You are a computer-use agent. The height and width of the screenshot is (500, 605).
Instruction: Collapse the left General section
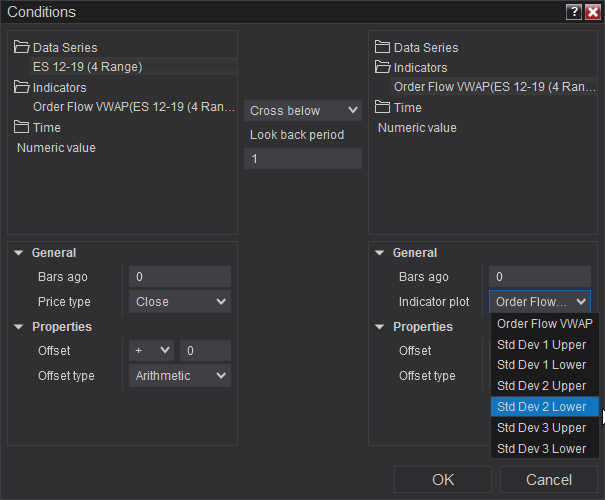point(19,253)
